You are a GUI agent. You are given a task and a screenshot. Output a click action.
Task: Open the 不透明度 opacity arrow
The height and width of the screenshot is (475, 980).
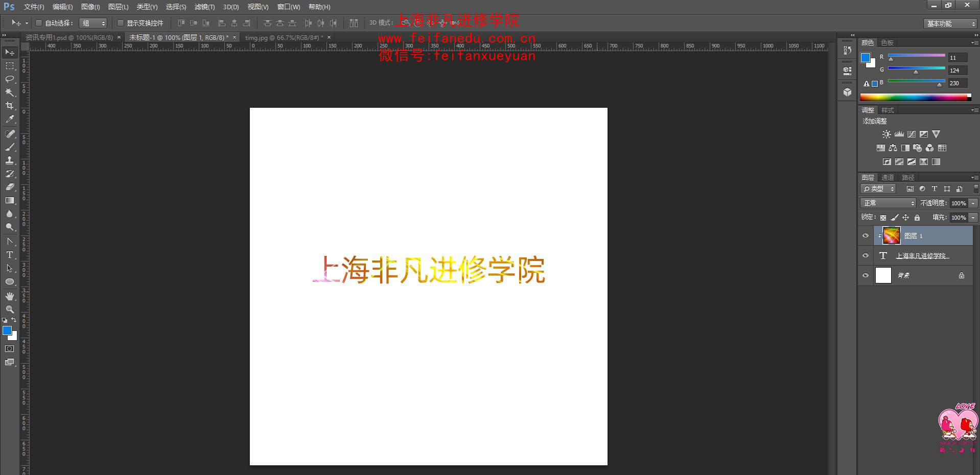click(x=973, y=203)
